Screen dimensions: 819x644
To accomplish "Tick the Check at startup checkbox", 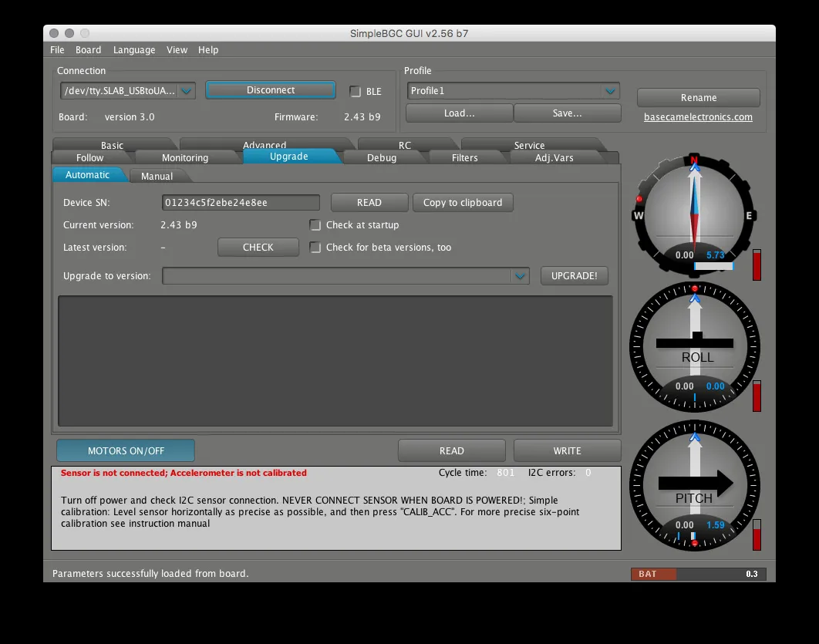I will pos(315,225).
